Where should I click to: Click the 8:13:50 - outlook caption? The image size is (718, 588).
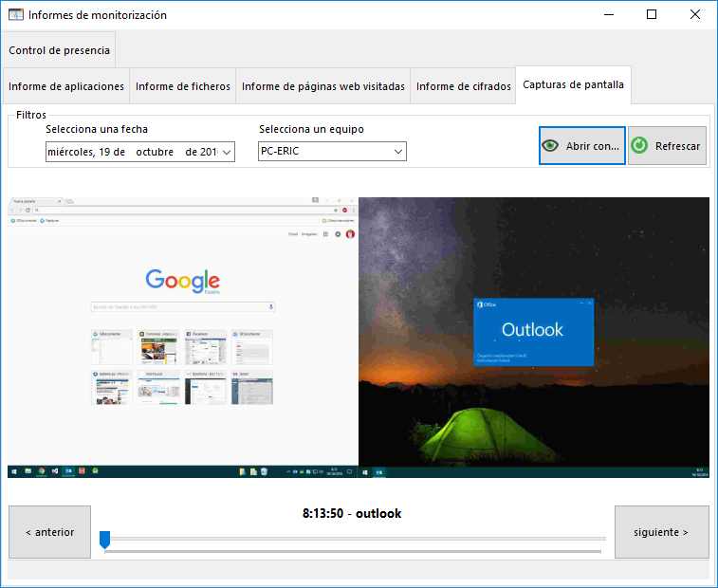tap(352, 513)
